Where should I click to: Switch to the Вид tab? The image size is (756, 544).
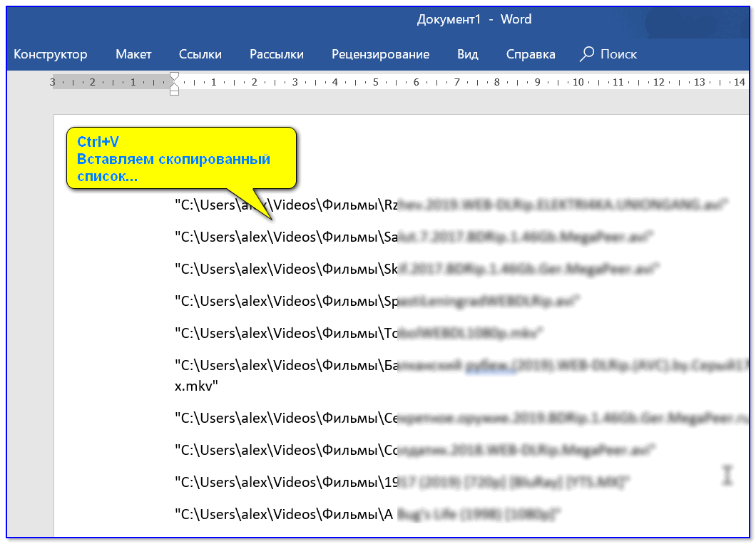coord(467,54)
